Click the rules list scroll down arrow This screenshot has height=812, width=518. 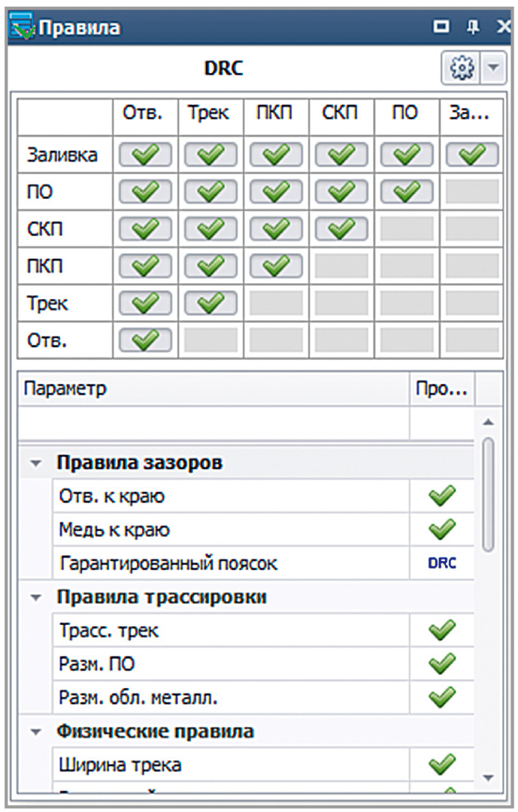[x=489, y=777]
